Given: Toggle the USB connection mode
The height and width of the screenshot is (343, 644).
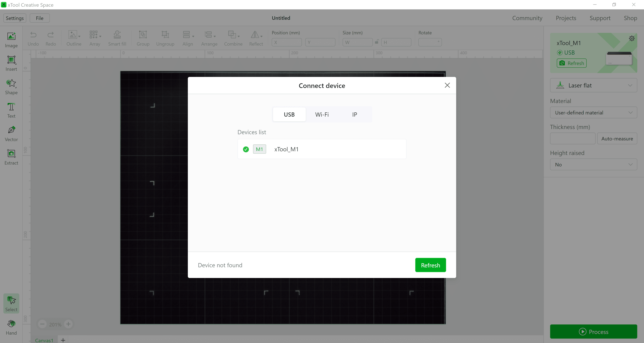Looking at the screenshot, I should (289, 114).
